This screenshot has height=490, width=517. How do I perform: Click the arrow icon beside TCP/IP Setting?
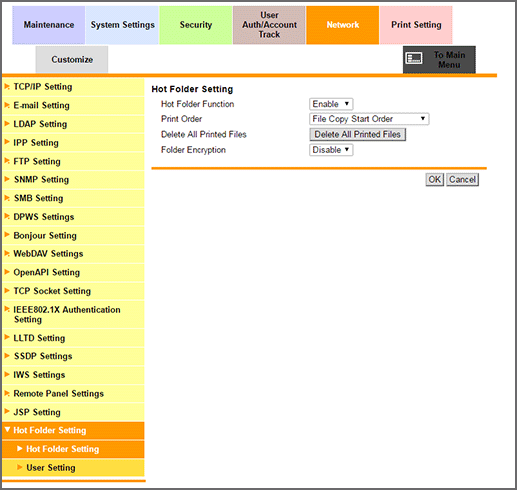(7, 87)
